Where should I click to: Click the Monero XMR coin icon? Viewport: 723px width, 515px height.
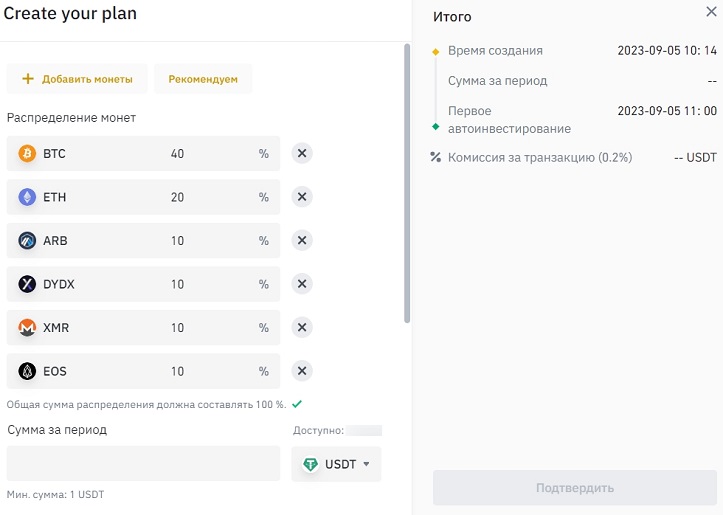pos(27,328)
